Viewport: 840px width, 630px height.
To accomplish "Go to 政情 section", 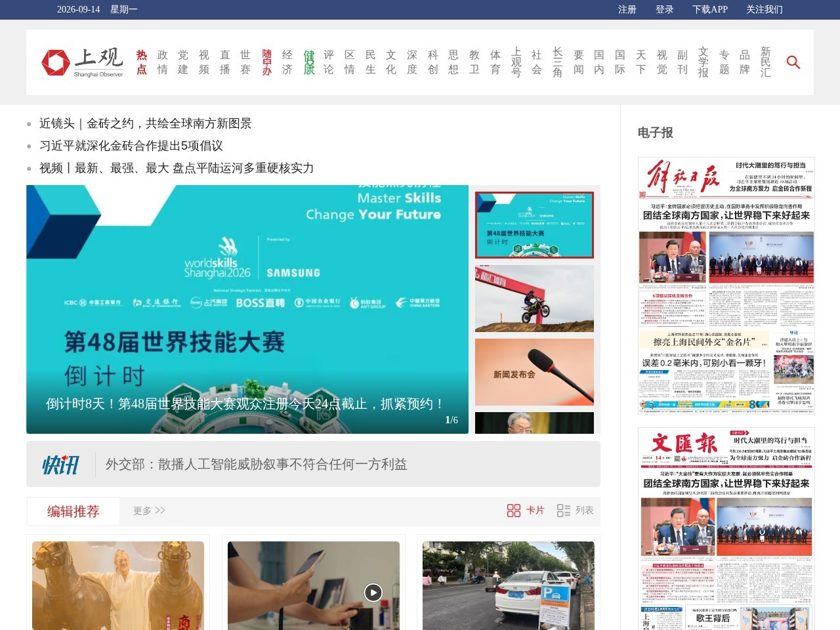I will pyautogui.click(x=163, y=62).
